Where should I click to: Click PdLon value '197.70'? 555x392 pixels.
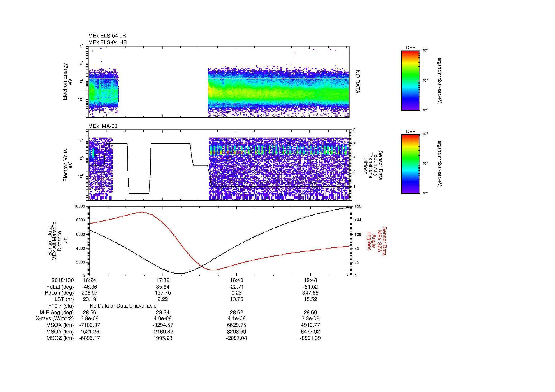(163, 293)
